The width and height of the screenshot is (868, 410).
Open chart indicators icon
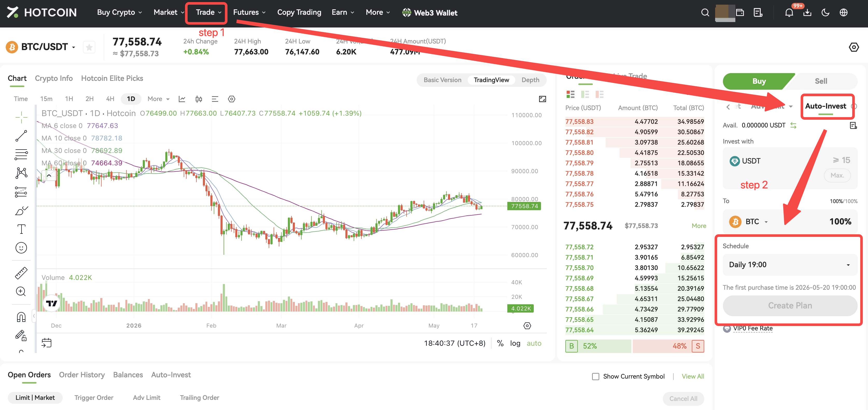[182, 99]
